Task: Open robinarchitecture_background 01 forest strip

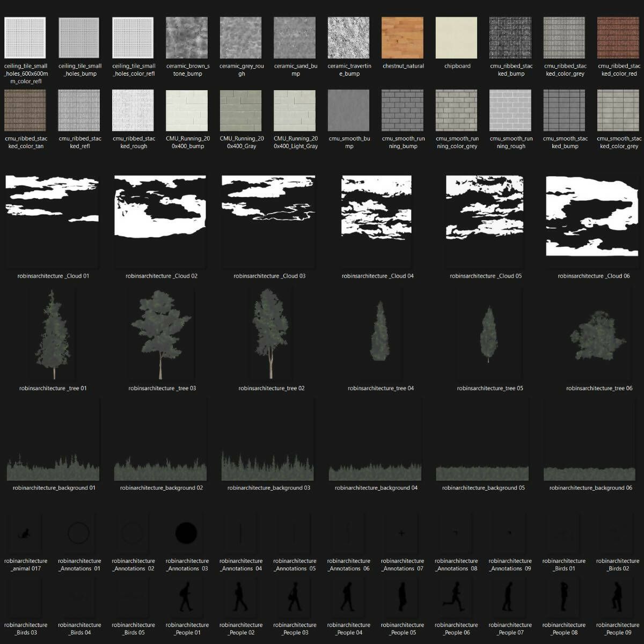Action: click(x=53, y=466)
